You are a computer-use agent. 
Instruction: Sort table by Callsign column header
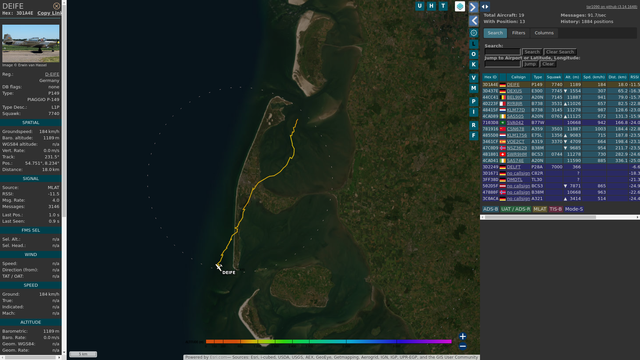tap(518, 77)
